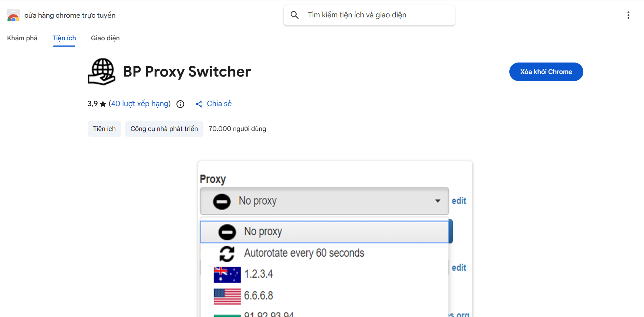Select the Tiện ích tab
The width and height of the screenshot is (644, 317).
(64, 38)
